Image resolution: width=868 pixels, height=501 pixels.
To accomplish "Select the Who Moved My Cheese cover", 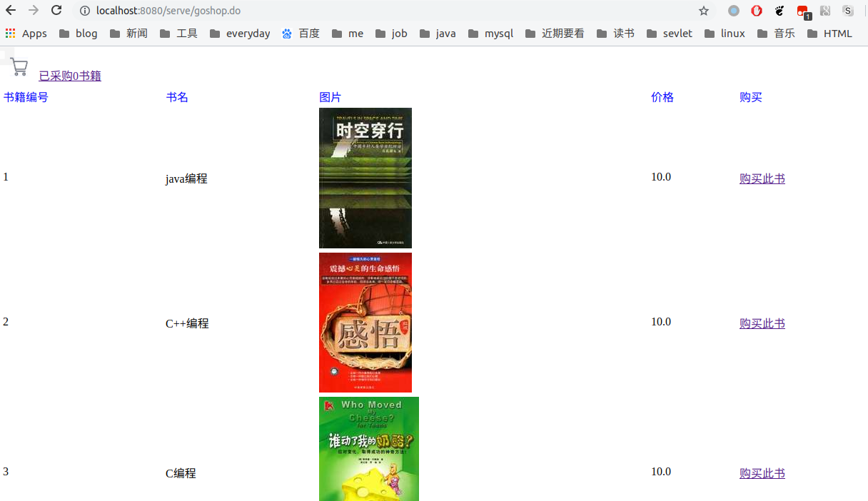I will 369,449.
